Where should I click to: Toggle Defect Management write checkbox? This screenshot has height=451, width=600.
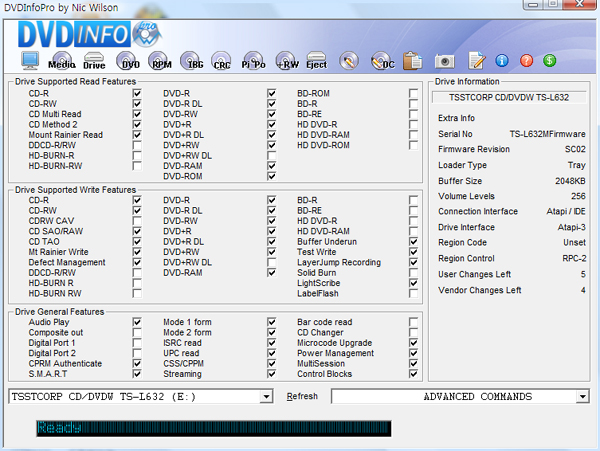[137, 262]
